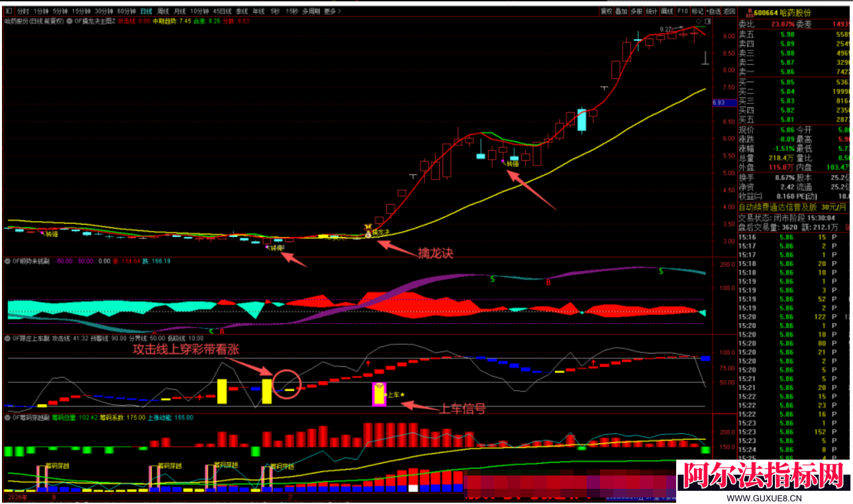
Task: Expand the GF跟庄上车副 indicator menu
Action: 7,338
